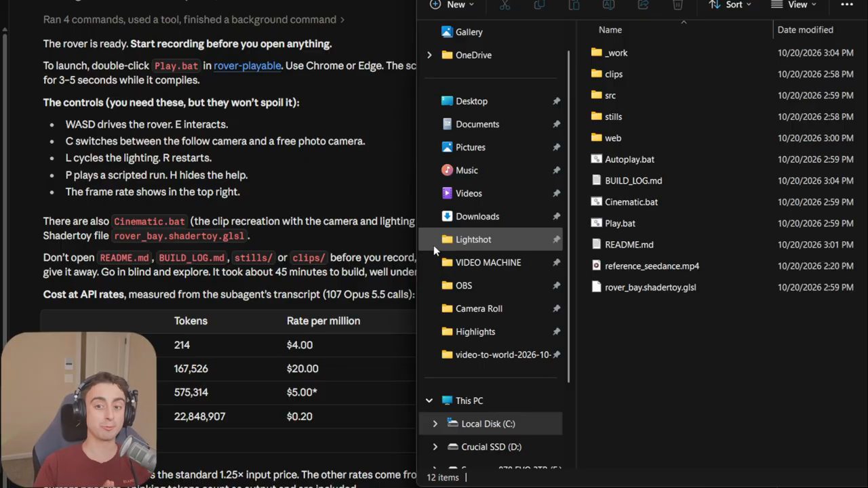Screen dimensions: 868x488
Task: Open the _work folder
Action: click(616, 53)
